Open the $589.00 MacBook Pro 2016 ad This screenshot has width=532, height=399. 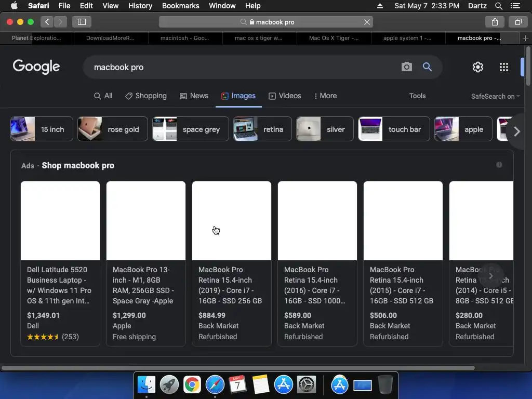(317, 263)
